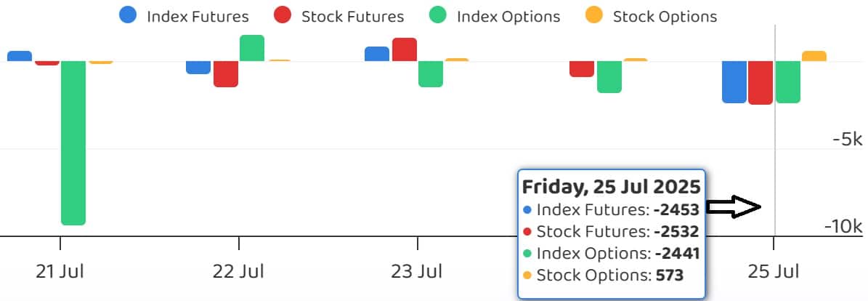The image size is (868, 301).
Task: Toggle Index Options legend series
Action: 508,16
